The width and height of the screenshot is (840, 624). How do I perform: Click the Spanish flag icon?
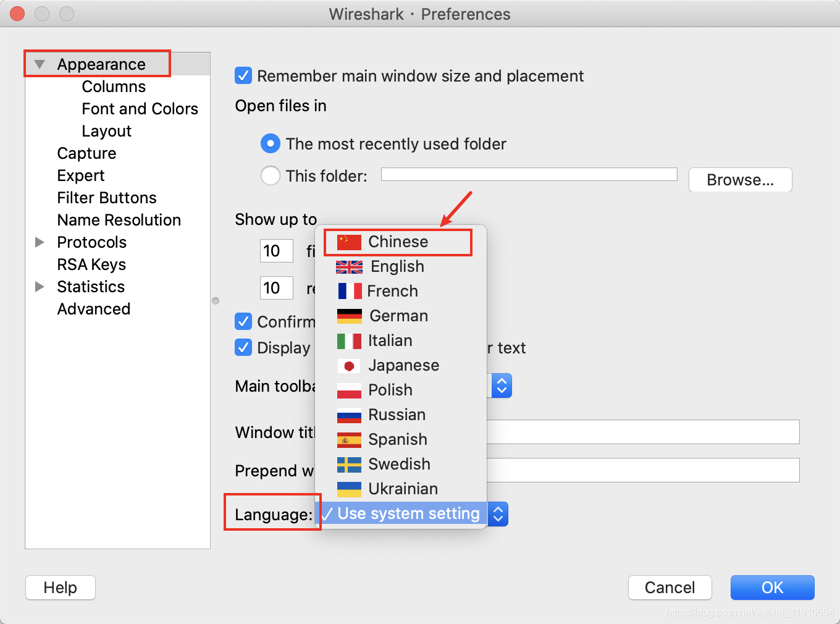point(349,440)
